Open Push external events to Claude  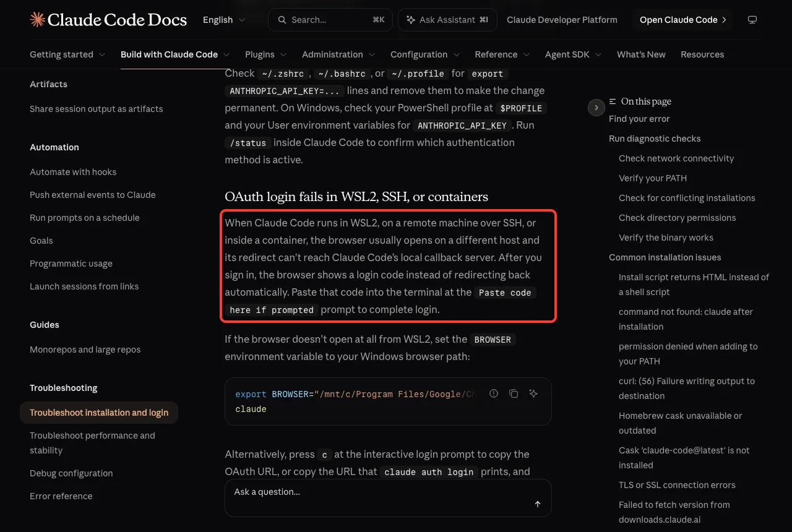point(93,195)
